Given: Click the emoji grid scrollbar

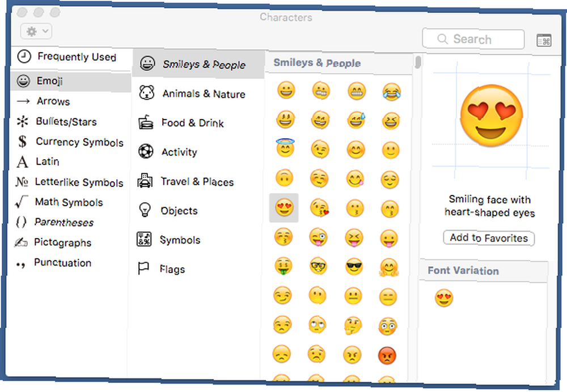Looking at the screenshot, I should [x=418, y=62].
